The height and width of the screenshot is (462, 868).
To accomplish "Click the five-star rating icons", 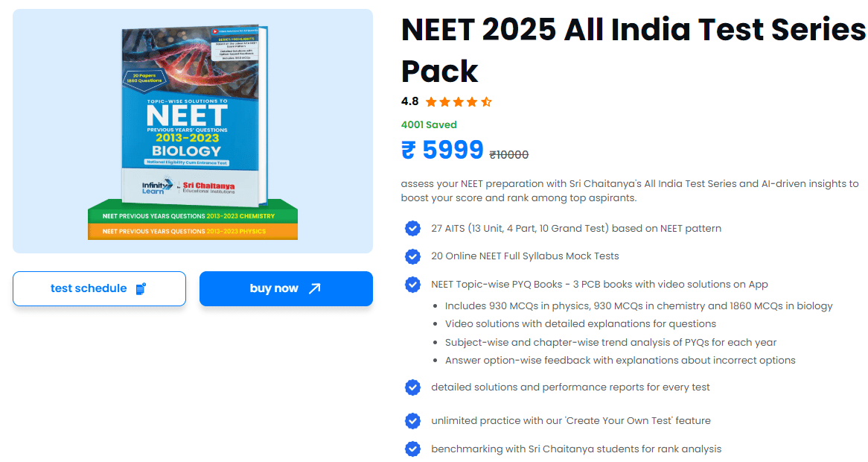I will click(x=459, y=102).
